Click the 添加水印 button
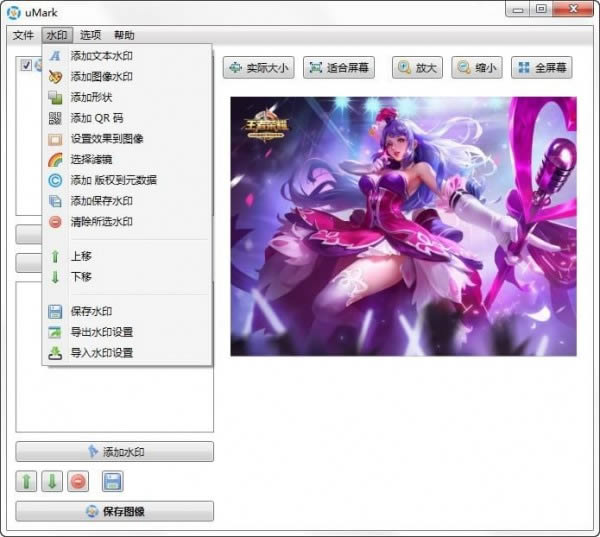 coord(114,452)
